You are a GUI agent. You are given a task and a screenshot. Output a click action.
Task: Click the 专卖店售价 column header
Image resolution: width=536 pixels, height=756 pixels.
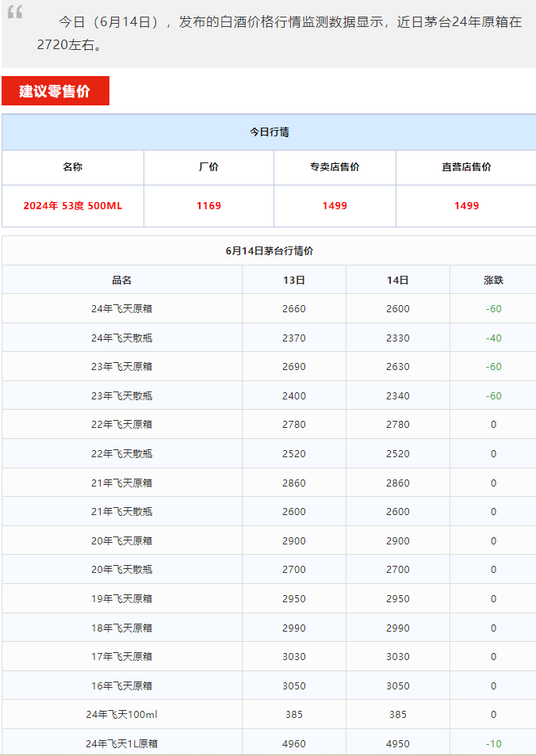335,167
